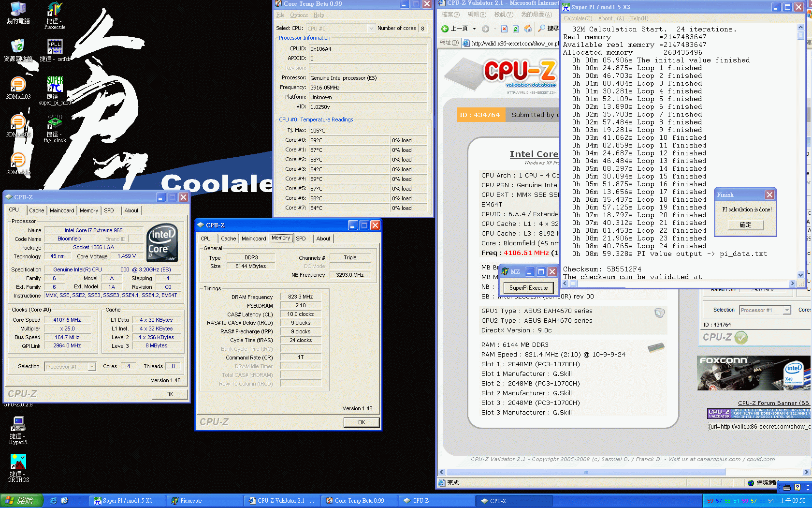Image resolution: width=812 pixels, height=508 pixels.
Task: Open the HyperPI desktop shortcut
Action: 18,430
